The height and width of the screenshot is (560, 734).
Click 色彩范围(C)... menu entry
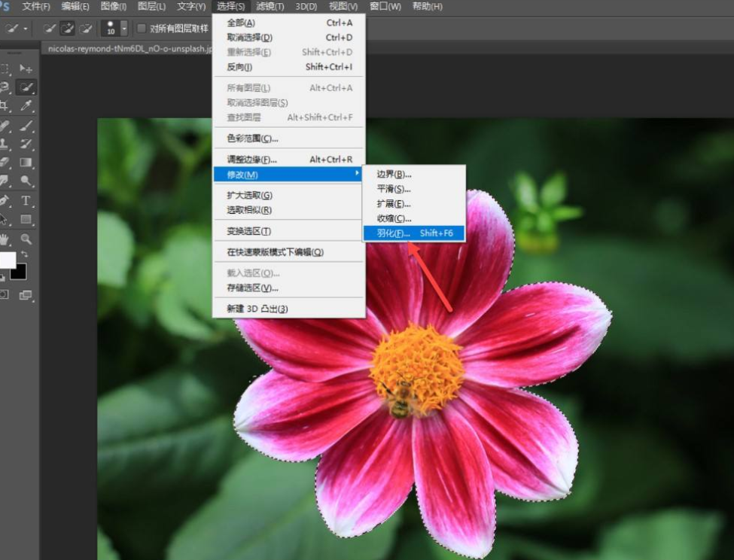click(253, 138)
